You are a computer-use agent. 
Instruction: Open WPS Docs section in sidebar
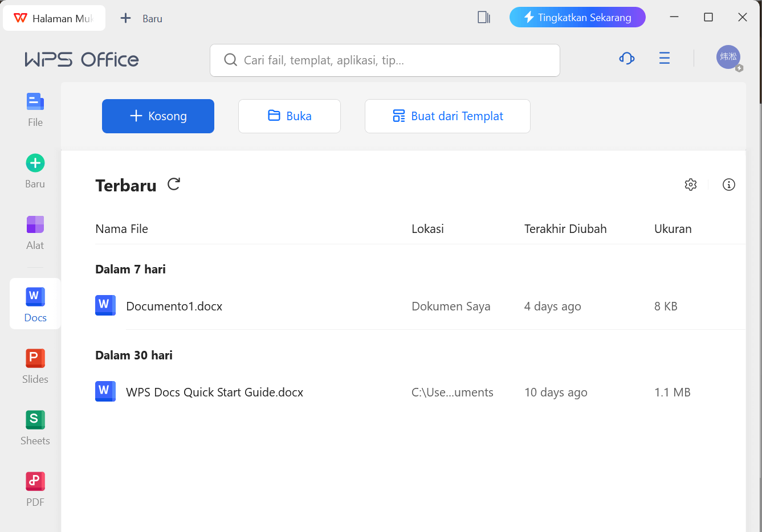[35, 304]
